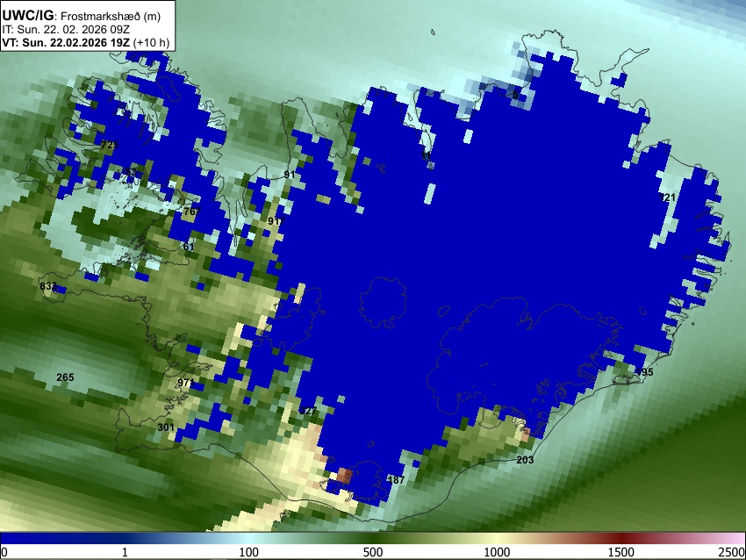Click the '500' tick on the color scale
The width and height of the screenshot is (746, 560).
click(373, 552)
